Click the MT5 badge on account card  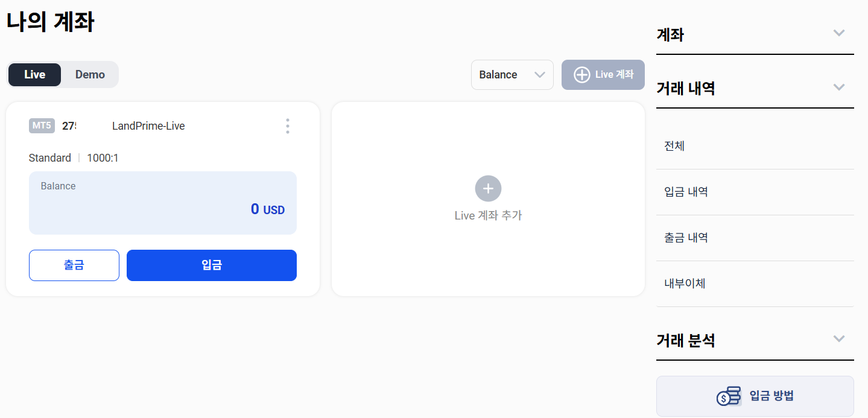click(x=42, y=126)
